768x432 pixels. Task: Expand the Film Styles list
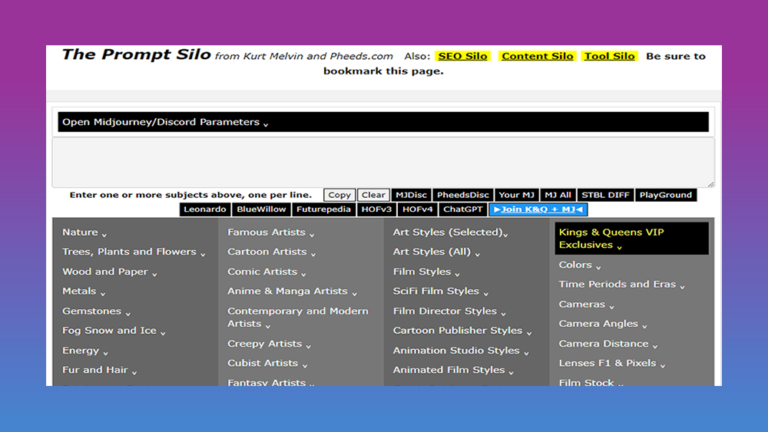pos(426,272)
